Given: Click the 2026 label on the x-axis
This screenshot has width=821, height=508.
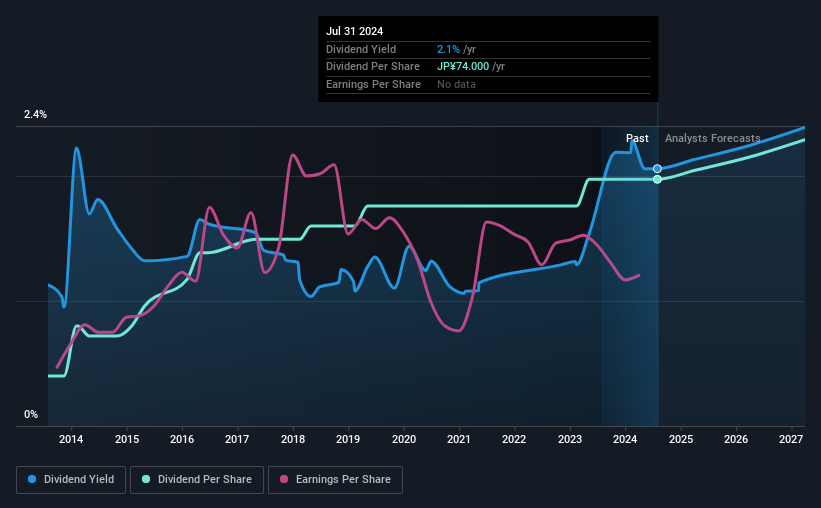Looking at the screenshot, I should pyautogui.click(x=736, y=439).
